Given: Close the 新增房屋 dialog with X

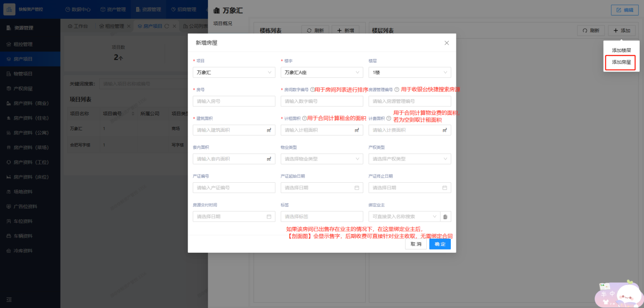Looking at the screenshot, I should pyautogui.click(x=447, y=43).
